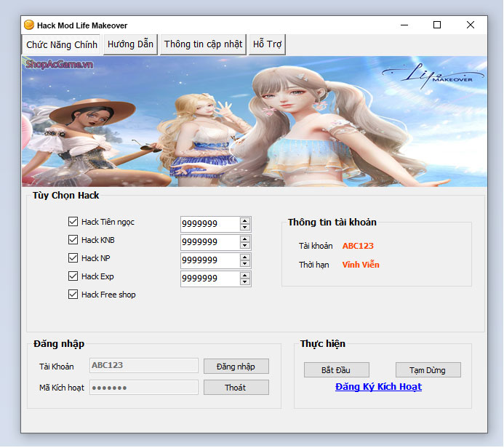Switch to the Chức Năng Chính tab

[61, 44]
